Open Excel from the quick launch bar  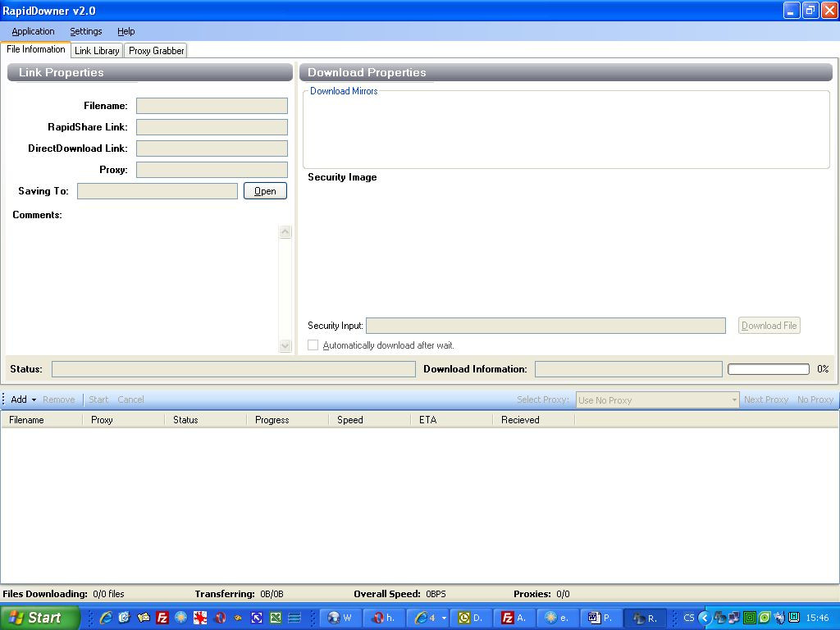[x=276, y=618]
